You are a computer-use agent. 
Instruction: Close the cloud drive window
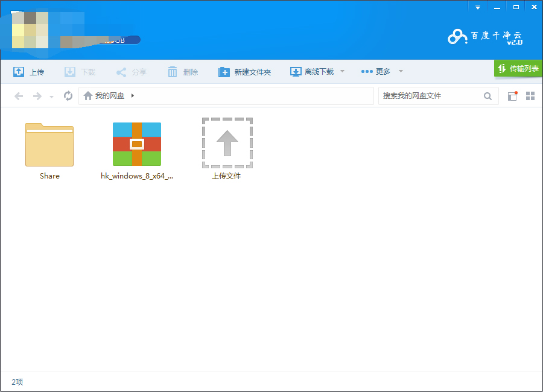(x=534, y=7)
